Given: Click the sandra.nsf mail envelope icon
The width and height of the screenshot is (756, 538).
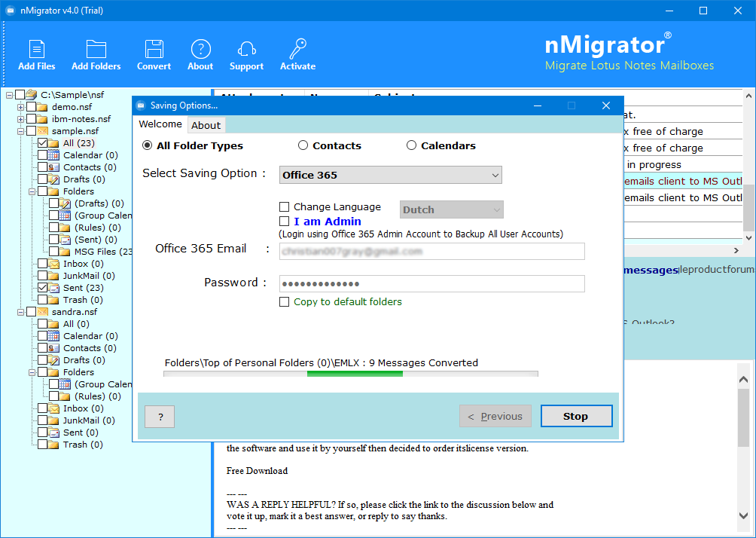Looking at the screenshot, I should point(42,312).
